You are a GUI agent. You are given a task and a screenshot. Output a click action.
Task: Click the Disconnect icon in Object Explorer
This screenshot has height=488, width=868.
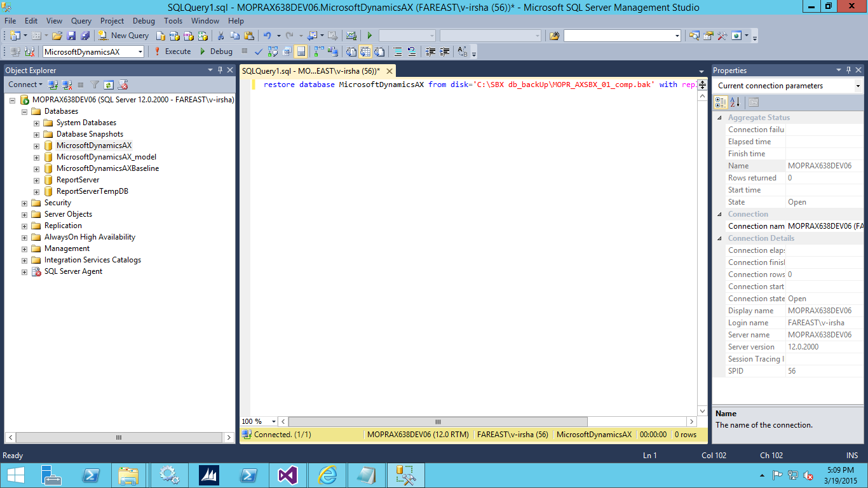67,85
